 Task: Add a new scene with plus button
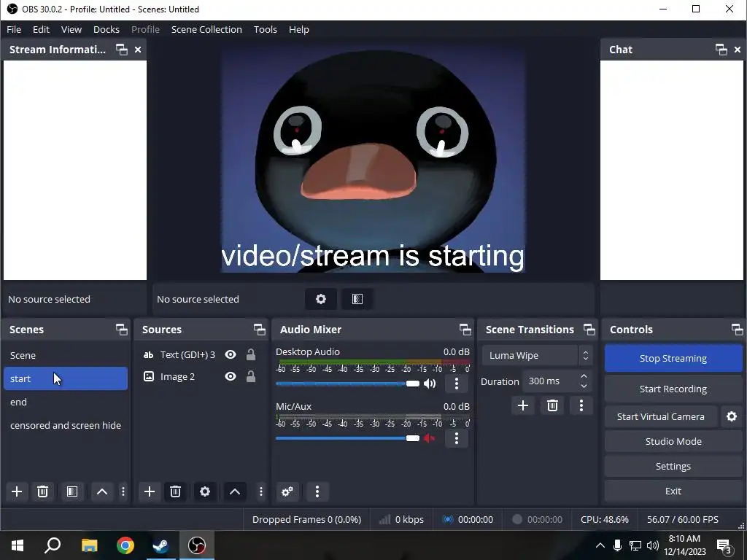17,491
